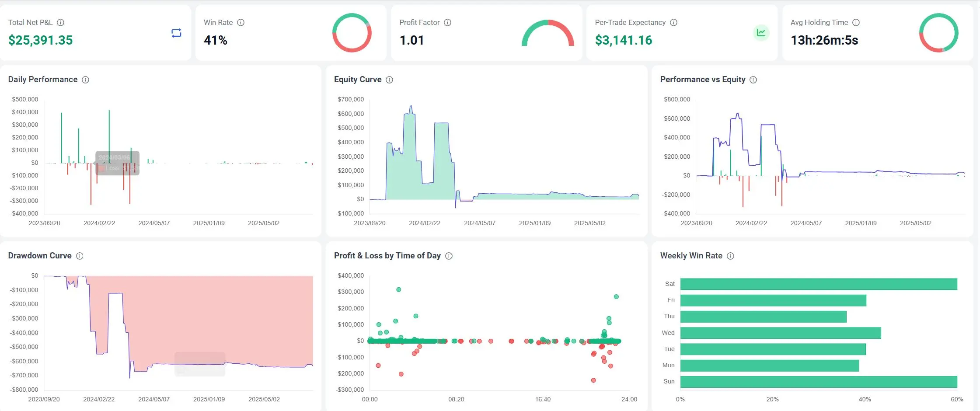Click the Mon bar in Weekly Win Rate

769,366
